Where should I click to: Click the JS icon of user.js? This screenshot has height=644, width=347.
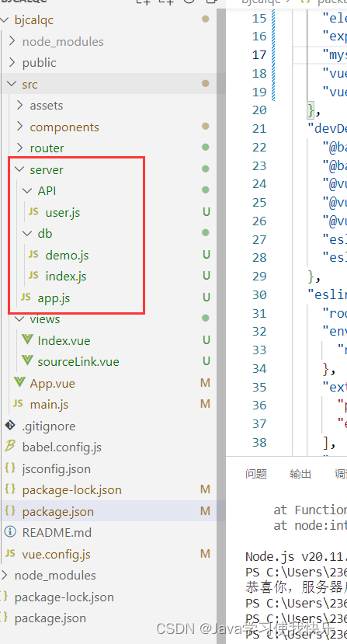[33, 212]
